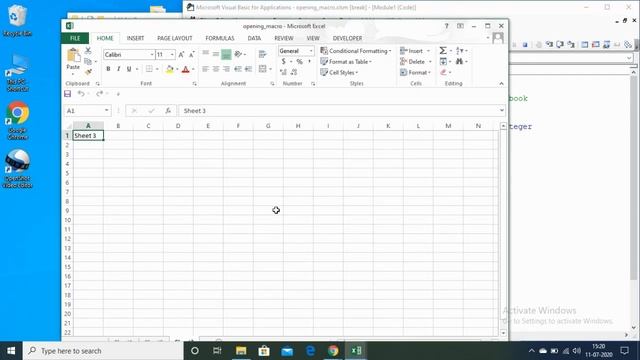Align text right in Alignment group
The height and width of the screenshot is (360, 640).
click(226, 69)
